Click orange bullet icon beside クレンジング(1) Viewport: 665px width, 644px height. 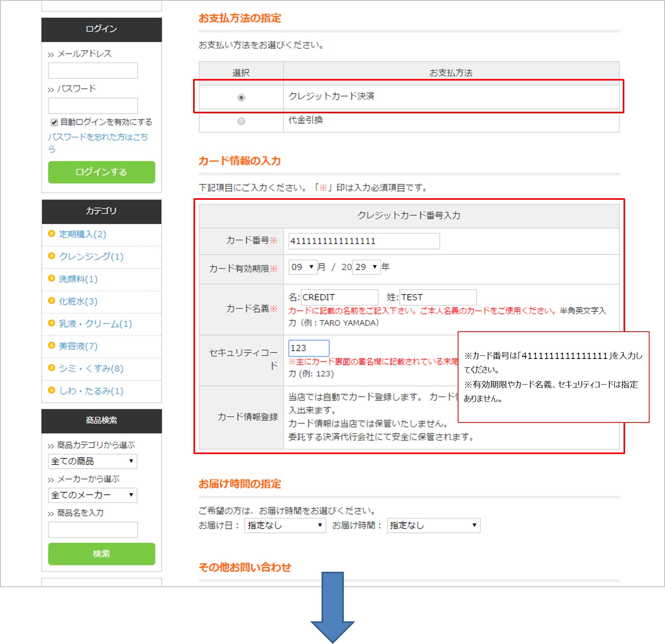pyautogui.click(x=51, y=256)
